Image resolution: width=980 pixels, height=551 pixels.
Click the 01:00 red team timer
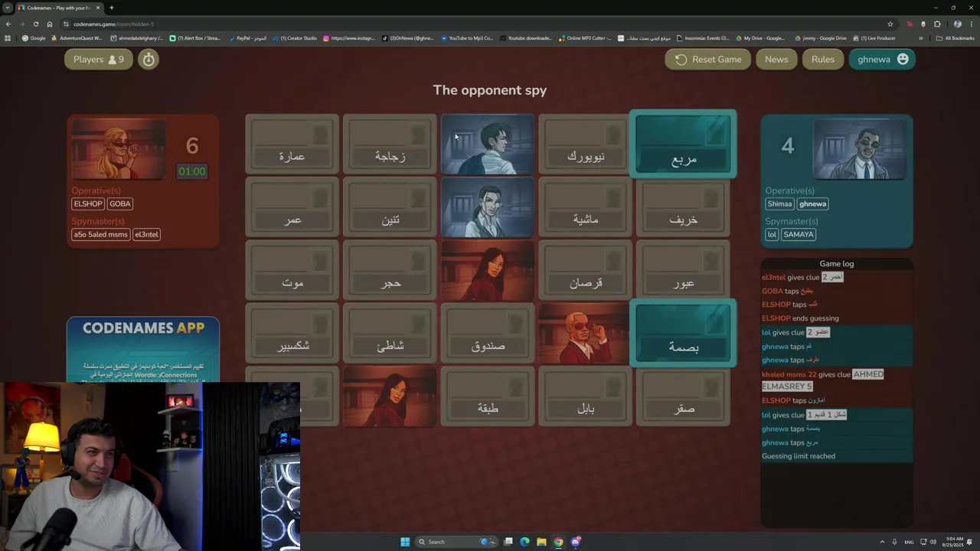(191, 171)
